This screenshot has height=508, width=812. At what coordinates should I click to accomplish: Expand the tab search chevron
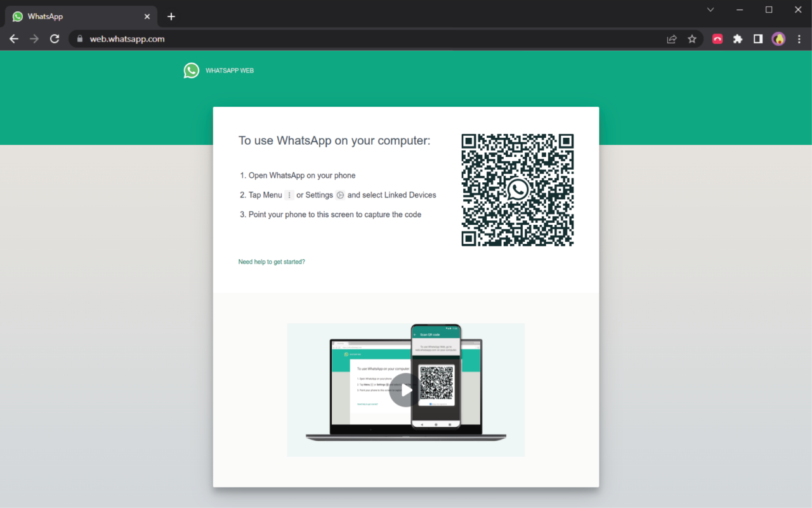pos(710,10)
